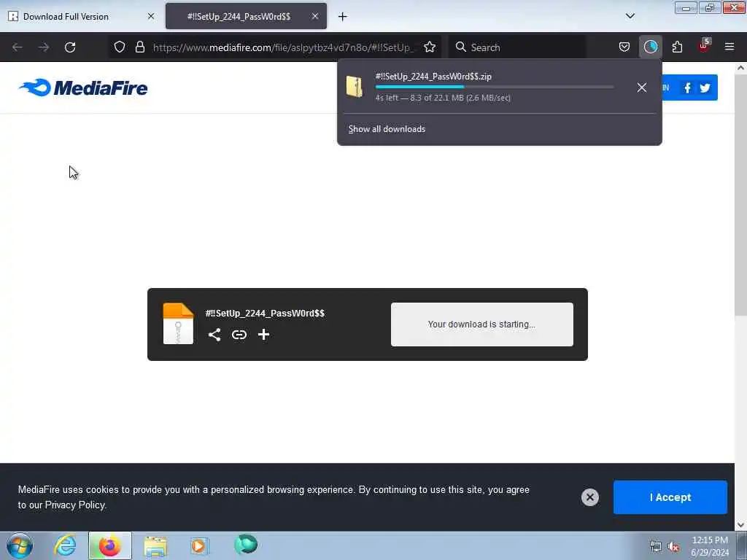Click the MediaFire address bar URL
This screenshot has width=747, height=560.
coord(284,47)
